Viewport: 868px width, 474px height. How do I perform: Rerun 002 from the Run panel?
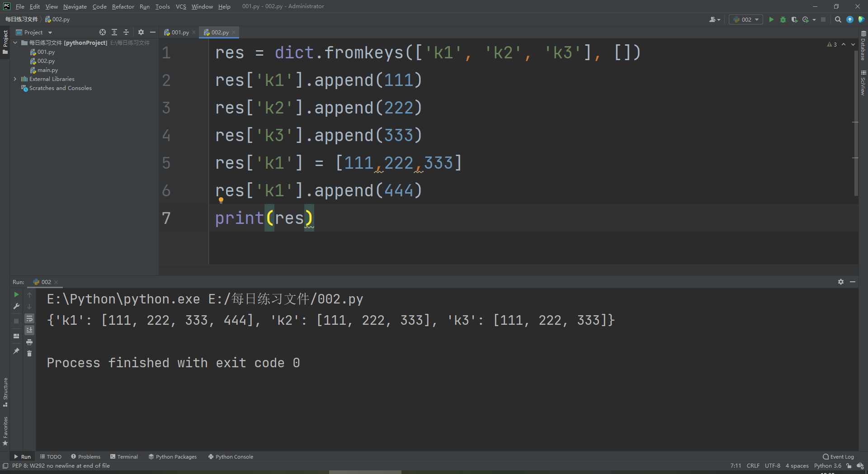click(x=16, y=294)
